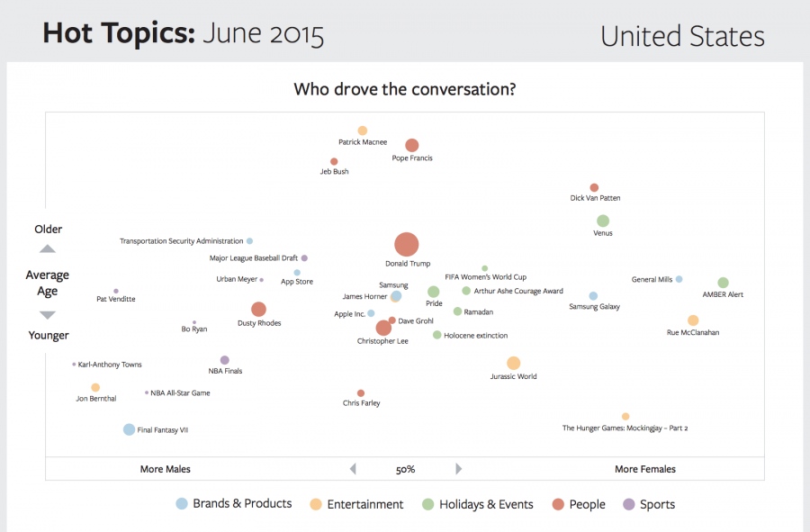Select the Final Fantasy VII bubble

[130, 429]
